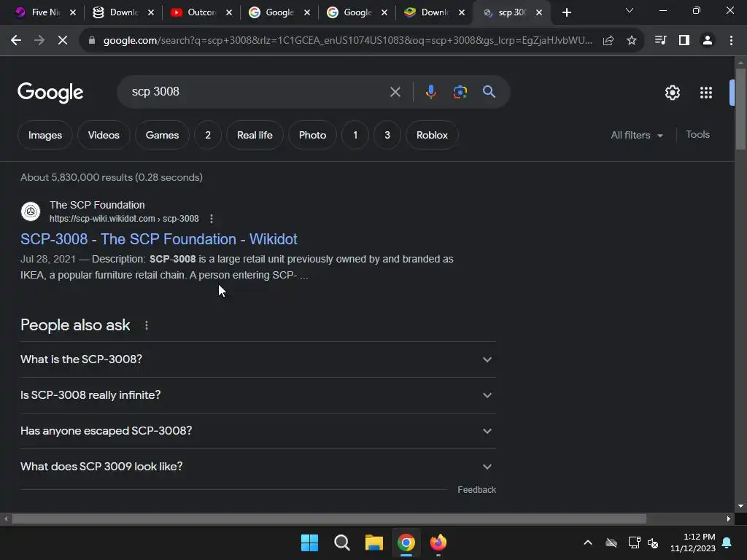The image size is (747, 560).
Task: Open more options for SCP Foundation result
Action: [212, 219]
